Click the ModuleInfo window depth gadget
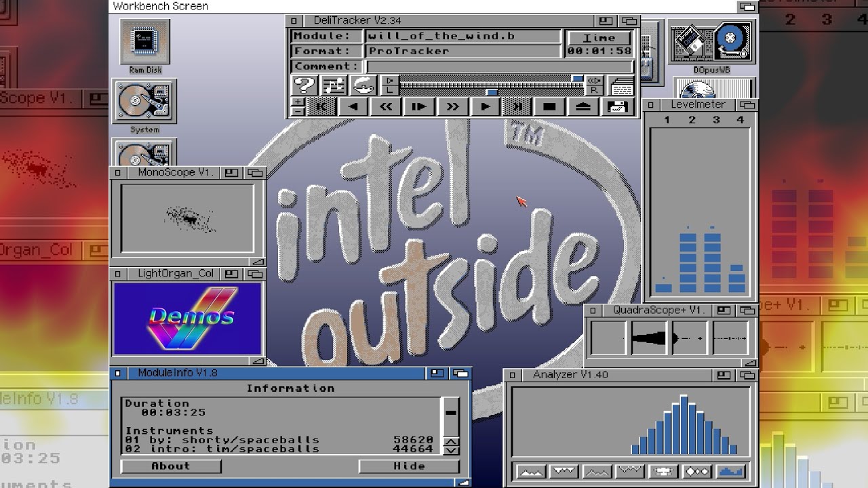 [461, 373]
